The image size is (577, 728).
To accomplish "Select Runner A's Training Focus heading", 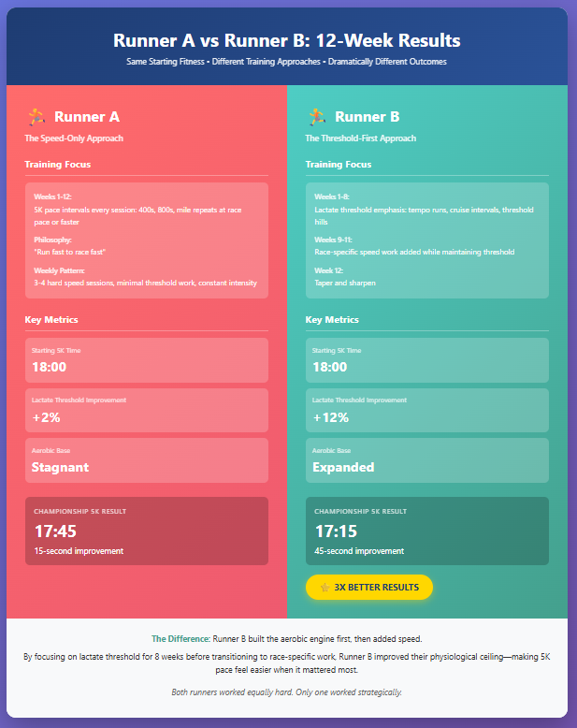I will 57,165.
